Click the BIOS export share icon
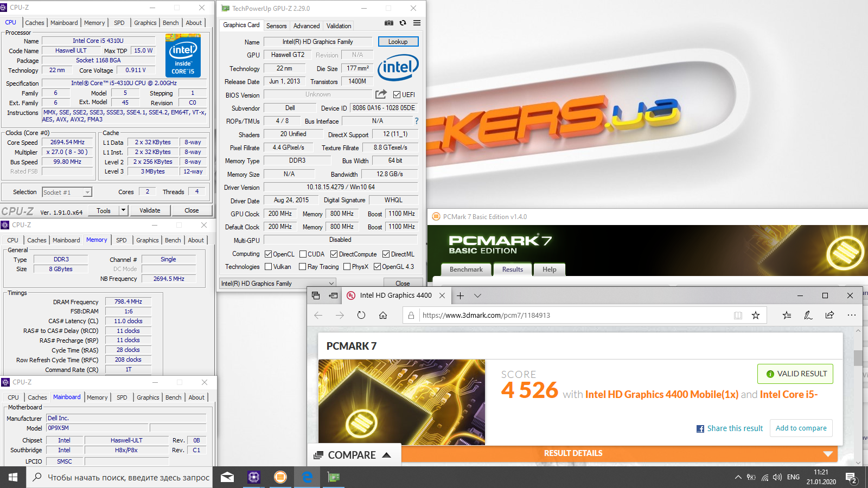This screenshot has height=488, width=868. 381,94
